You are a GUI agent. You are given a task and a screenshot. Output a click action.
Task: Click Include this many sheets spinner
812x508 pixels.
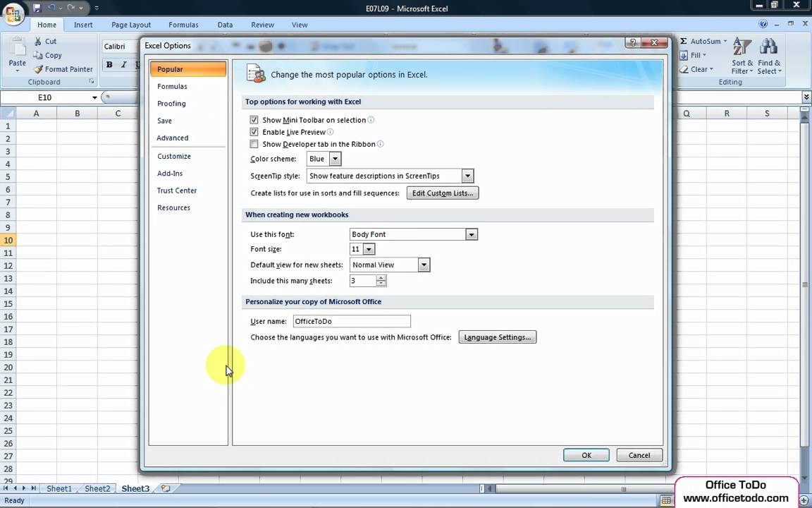381,280
